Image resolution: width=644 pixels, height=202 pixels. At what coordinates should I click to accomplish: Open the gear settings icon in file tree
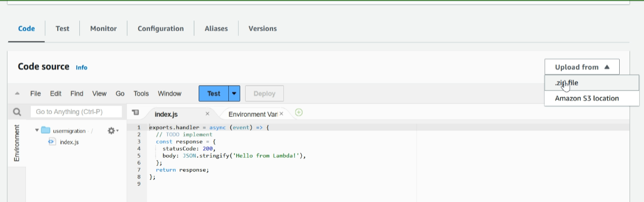pos(112,131)
